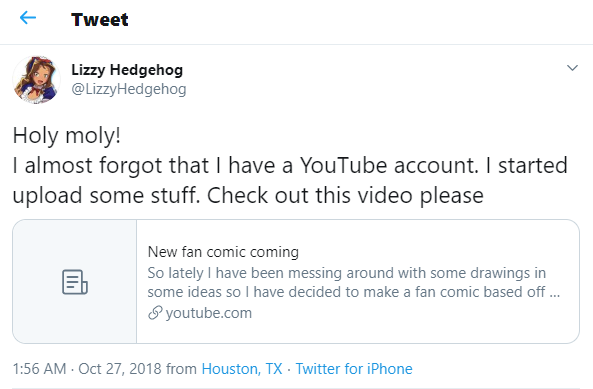Go back using the blue arrow
The image size is (593, 389).
coord(28,17)
